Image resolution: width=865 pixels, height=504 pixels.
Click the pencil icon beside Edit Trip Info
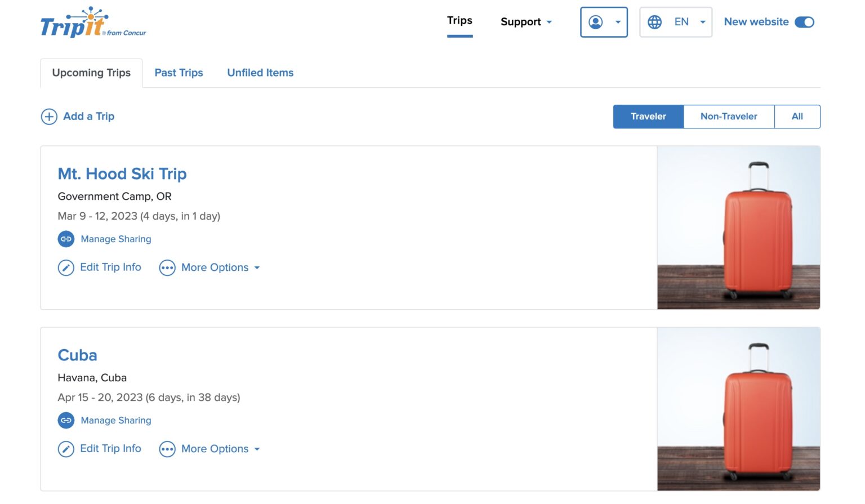click(x=66, y=267)
